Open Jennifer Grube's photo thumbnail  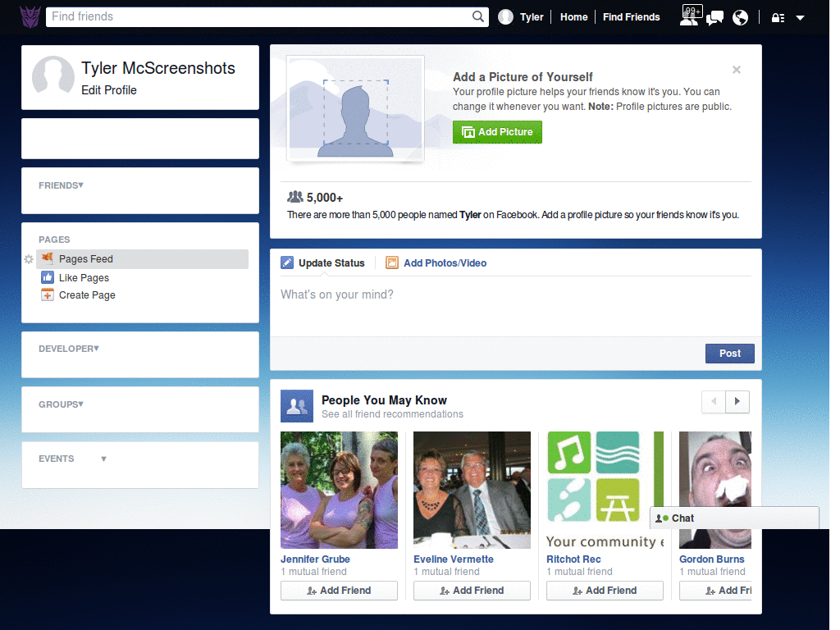[x=339, y=491]
